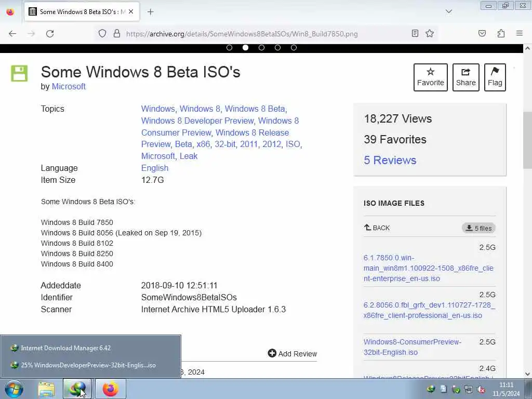Open the 32-bit topic link
Viewport: 532px width, 399px height.
tap(225, 144)
